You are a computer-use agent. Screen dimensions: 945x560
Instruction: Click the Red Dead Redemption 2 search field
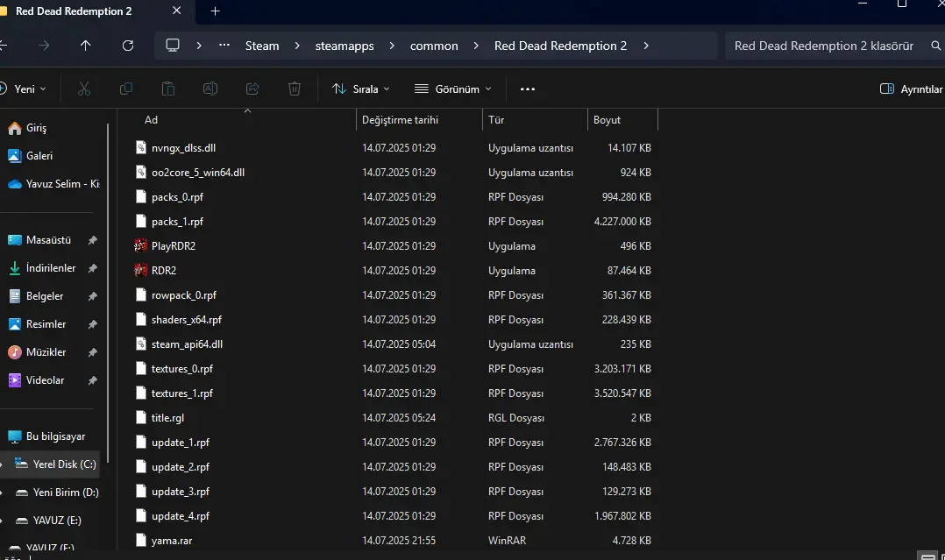tap(824, 46)
